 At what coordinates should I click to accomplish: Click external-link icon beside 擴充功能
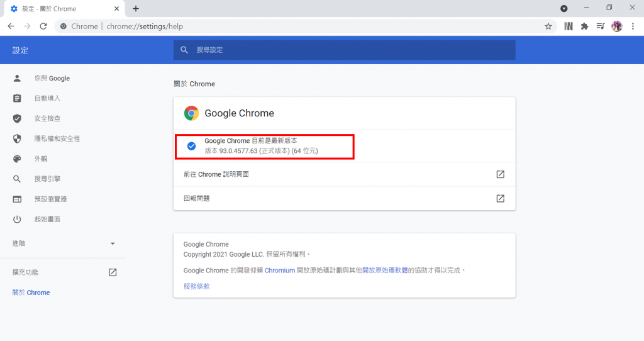pyautogui.click(x=113, y=272)
